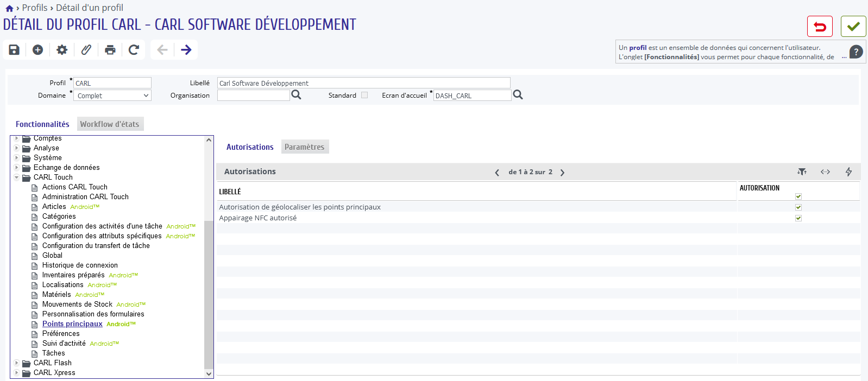This screenshot has width=868, height=381.
Task: Expand the CARL Flash folder
Action: (x=16, y=363)
